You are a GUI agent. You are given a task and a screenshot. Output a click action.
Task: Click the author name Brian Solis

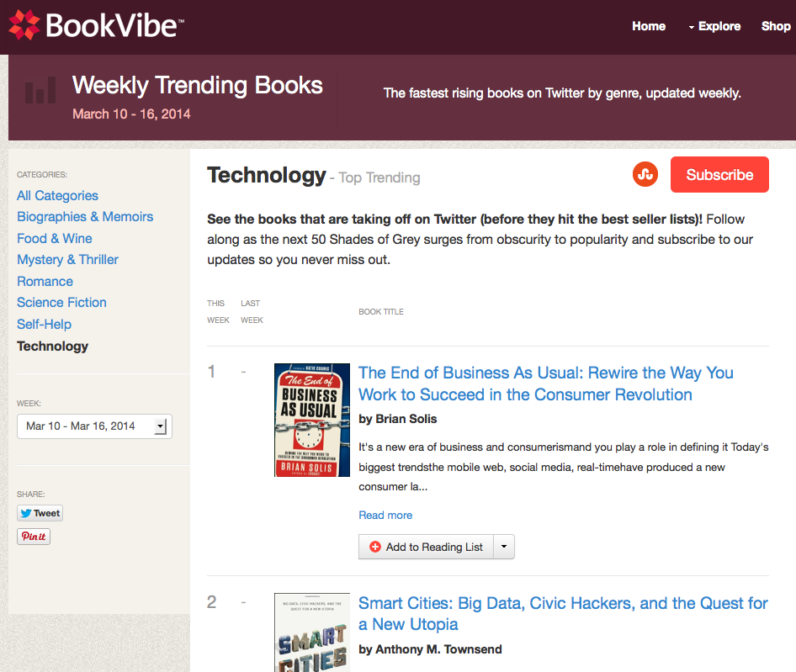[406, 419]
